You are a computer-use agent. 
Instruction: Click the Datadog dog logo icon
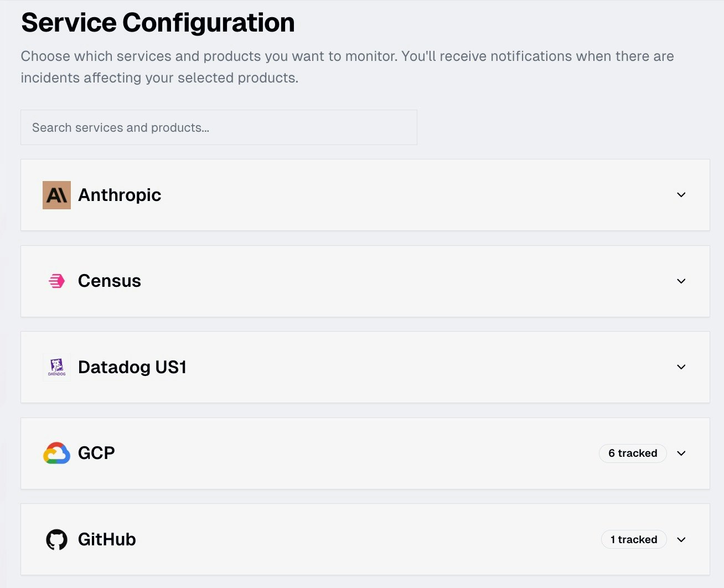coord(56,367)
